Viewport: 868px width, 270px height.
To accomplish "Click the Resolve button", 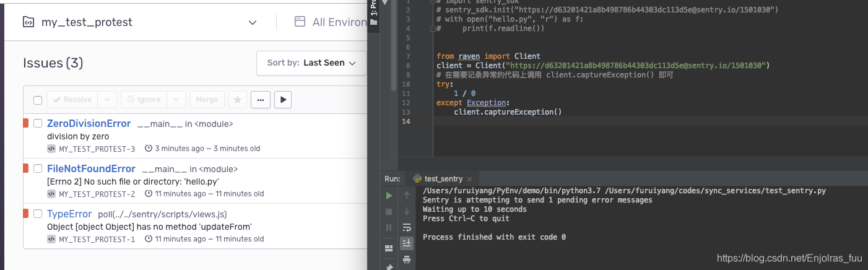I will [x=72, y=99].
